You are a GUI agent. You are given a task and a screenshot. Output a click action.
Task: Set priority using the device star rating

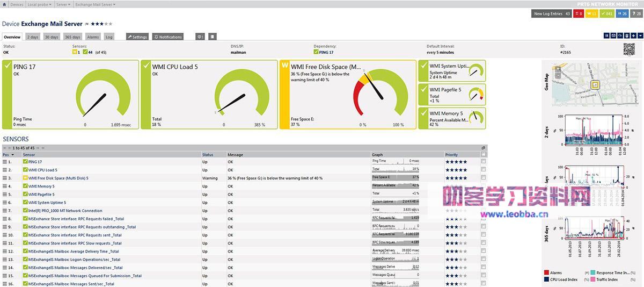tap(101, 24)
